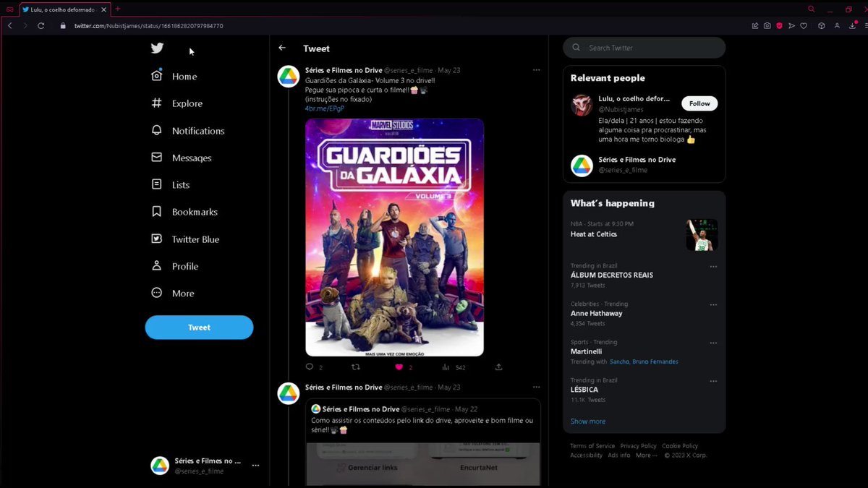The height and width of the screenshot is (488, 868).
Task: Open options for ÁLBUM DECRETOS REAIS trend
Action: point(713,266)
